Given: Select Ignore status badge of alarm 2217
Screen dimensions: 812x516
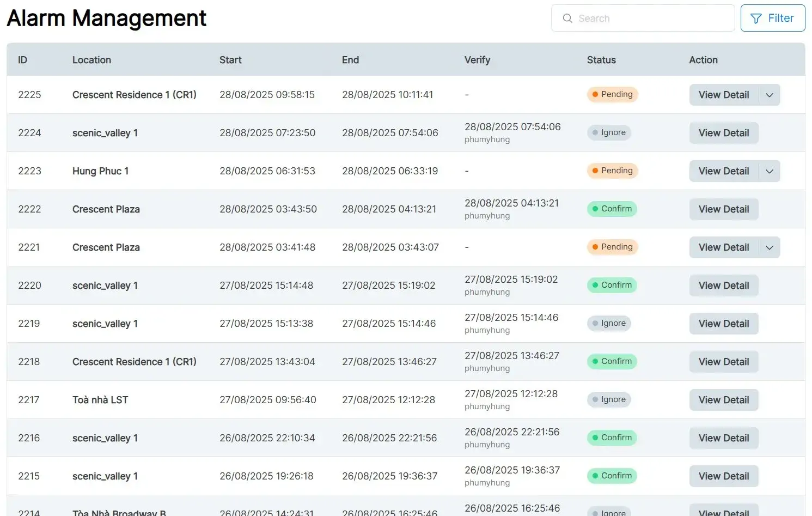Looking at the screenshot, I should tap(609, 399).
